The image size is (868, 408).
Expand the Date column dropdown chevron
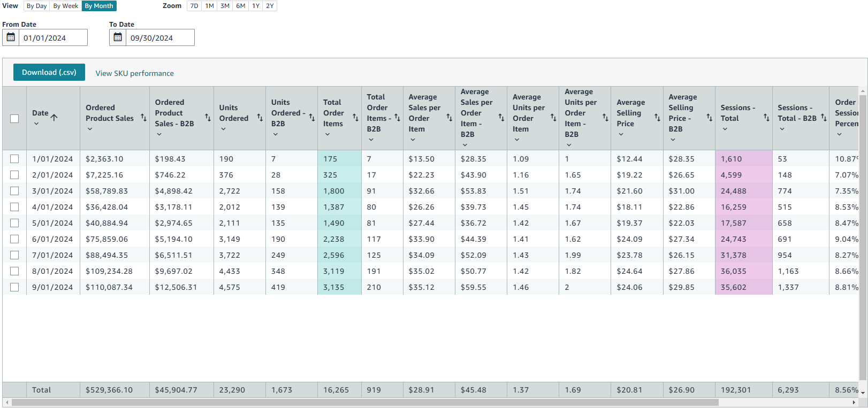(36, 124)
